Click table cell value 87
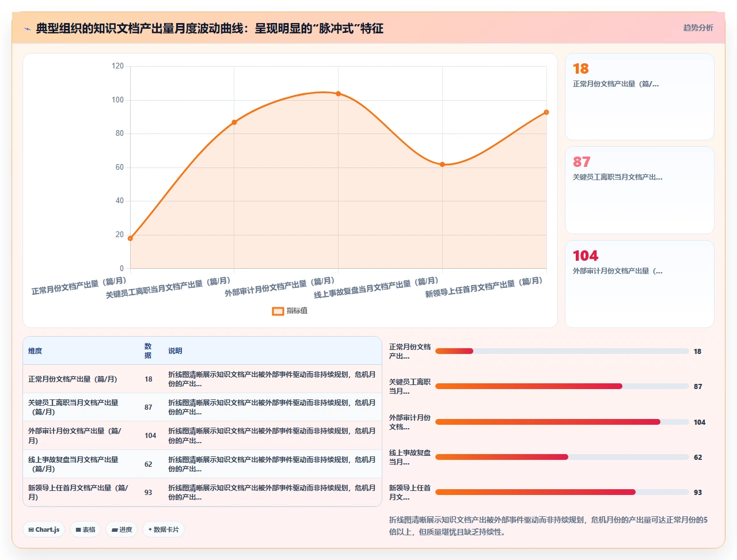Image resolution: width=737 pixels, height=560 pixels. pyautogui.click(x=149, y=407)
